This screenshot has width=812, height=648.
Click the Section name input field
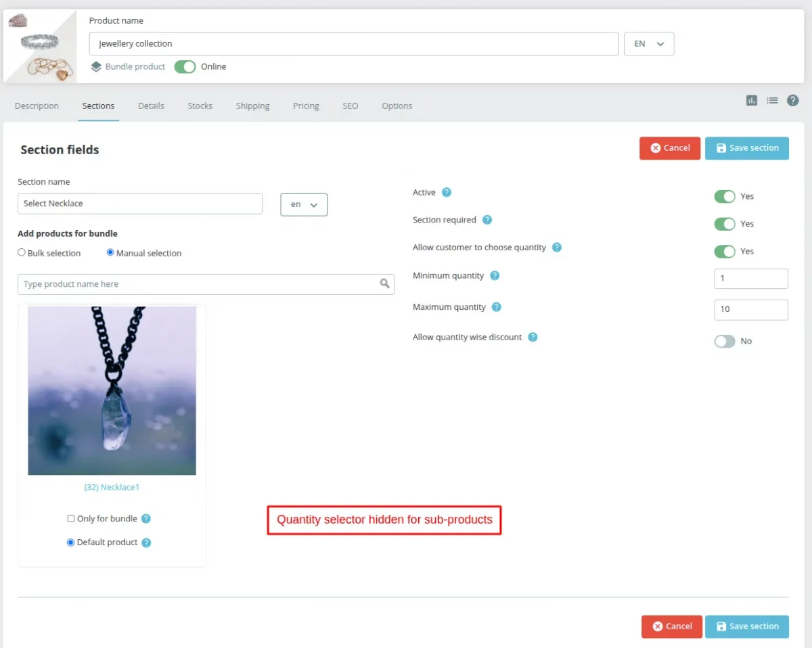(x=140, y=204)
